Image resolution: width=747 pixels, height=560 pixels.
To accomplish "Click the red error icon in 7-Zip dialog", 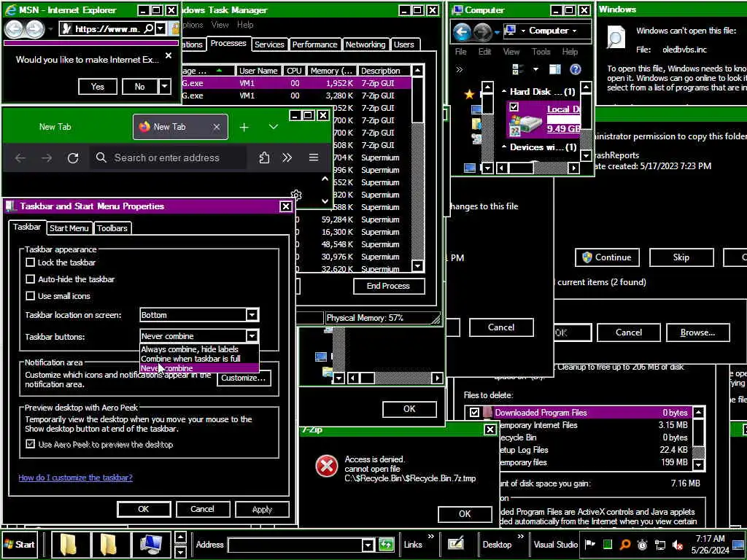I will coord(327,467).
